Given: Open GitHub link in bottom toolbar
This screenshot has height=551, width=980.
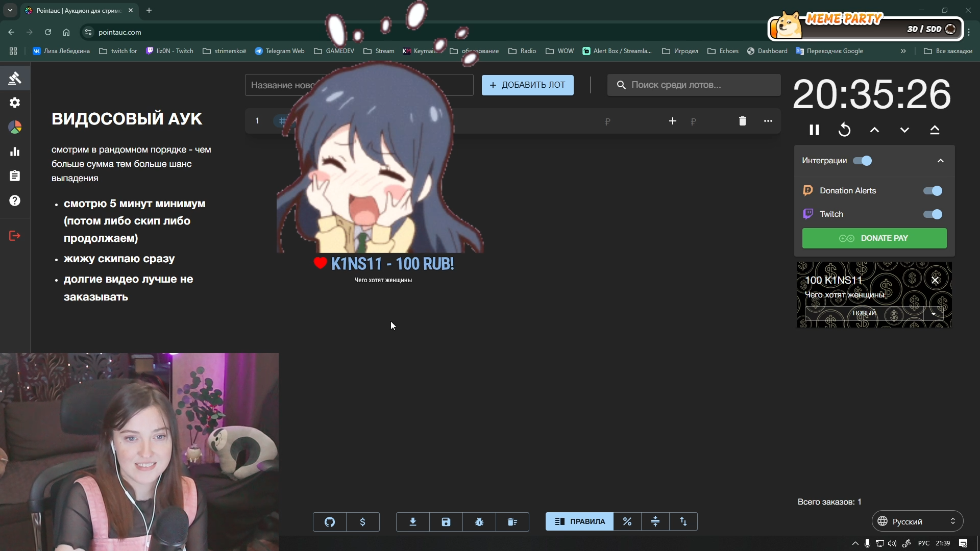Looking at the screenshot, I should click(x=330, y=521).
